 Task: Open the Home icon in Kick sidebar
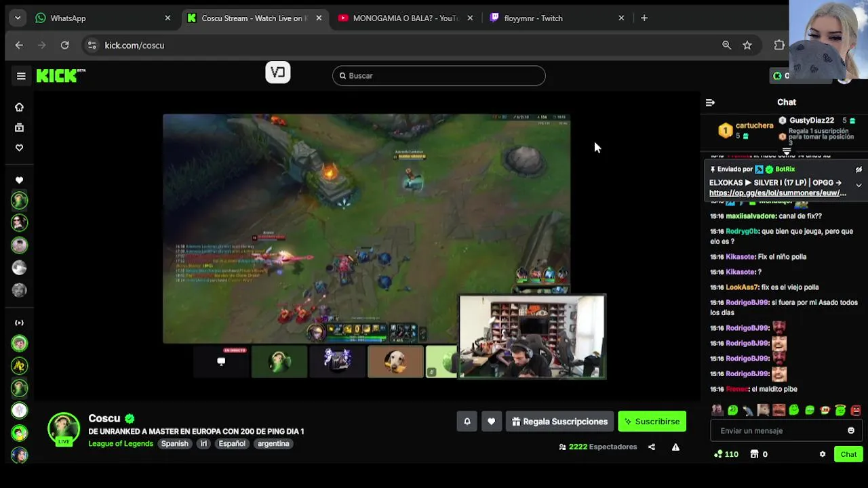19,107
